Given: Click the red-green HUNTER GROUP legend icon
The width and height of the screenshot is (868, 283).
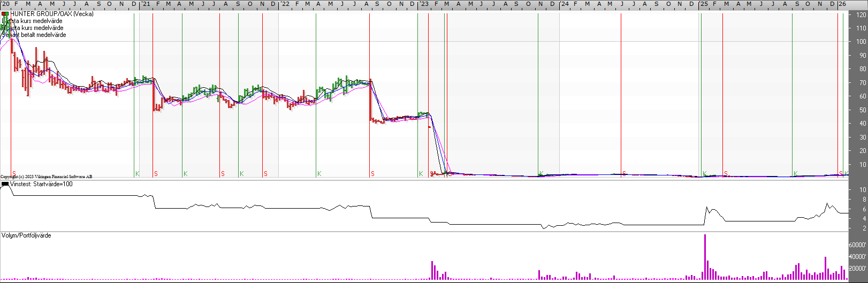Looking at the screenshot, I should coord(5,14).
